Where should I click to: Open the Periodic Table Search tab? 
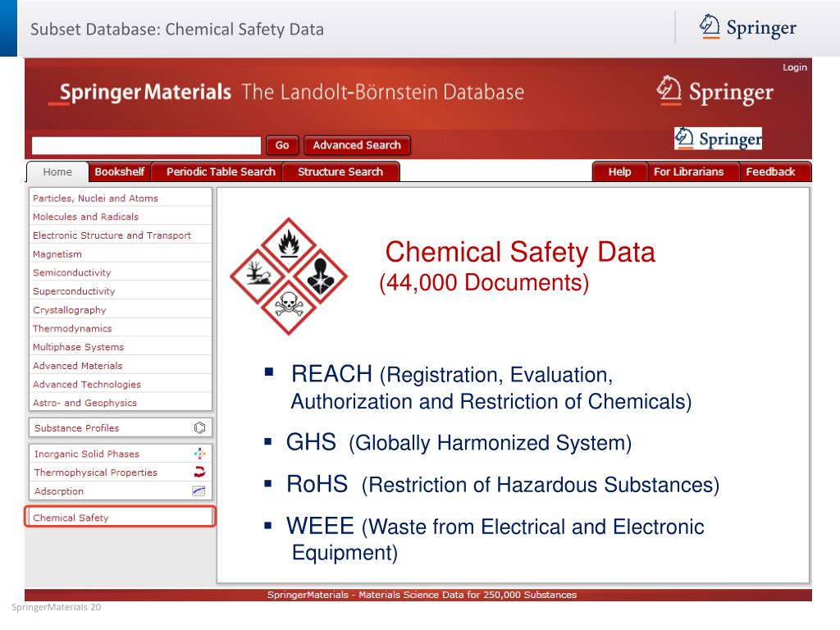221,172
